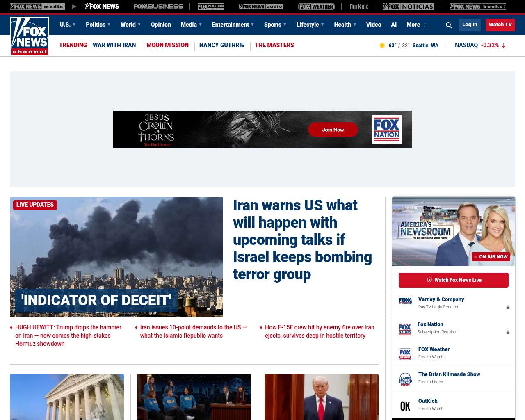Open the WAR WITH IRAN trending link
The height and width of the screenshot is (420, 525).
pyautogui.click(x=114, y=45)
